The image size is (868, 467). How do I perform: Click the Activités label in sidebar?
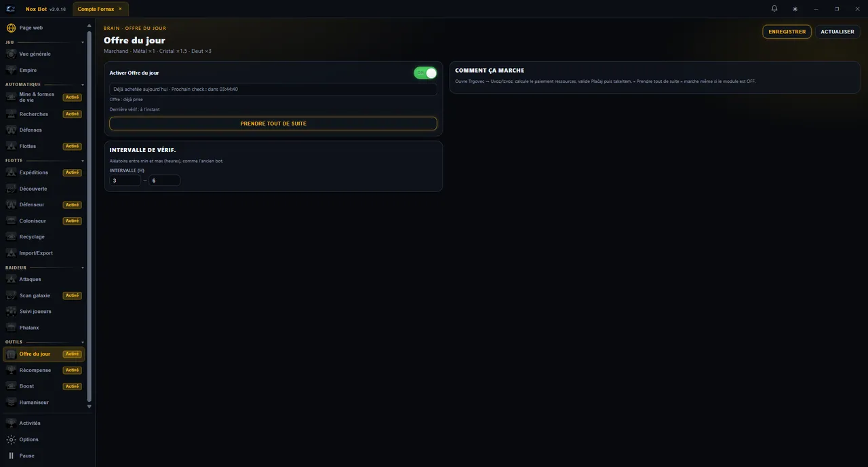30,423
